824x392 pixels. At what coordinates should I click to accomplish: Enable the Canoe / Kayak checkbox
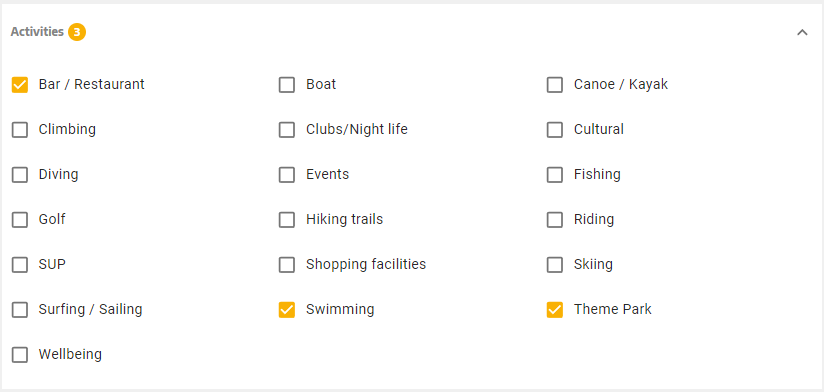pyautogui.click(x=554, y=85)
